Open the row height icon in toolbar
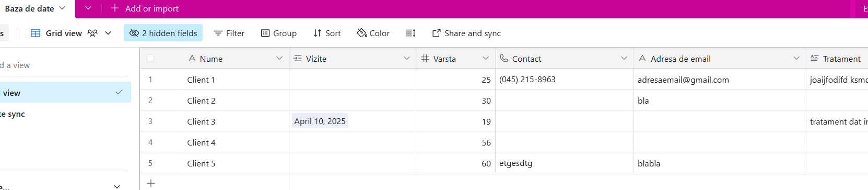 coord(410,33)
